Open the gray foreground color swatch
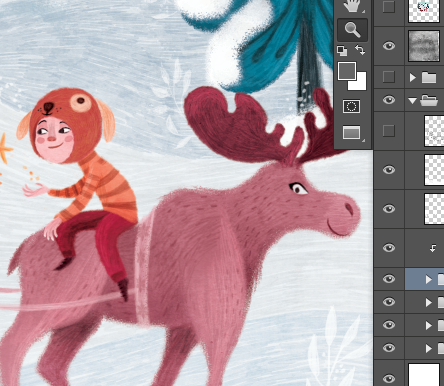Image resolution: width=444 pixels, height=386 pixels. click(x=347, y=71)
